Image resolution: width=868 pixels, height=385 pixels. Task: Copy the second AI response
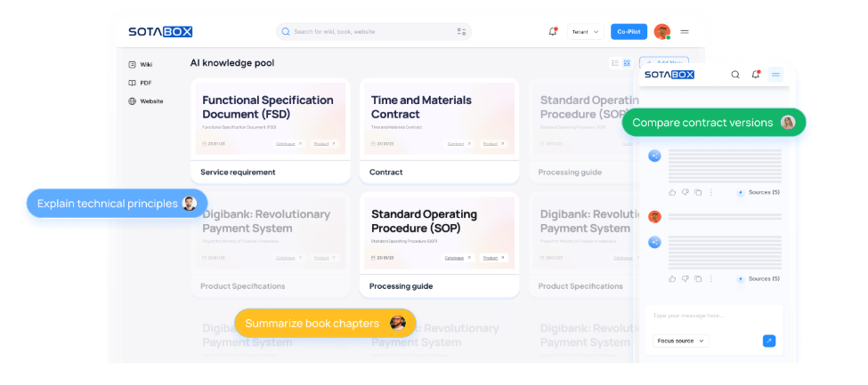pos(698,279)
